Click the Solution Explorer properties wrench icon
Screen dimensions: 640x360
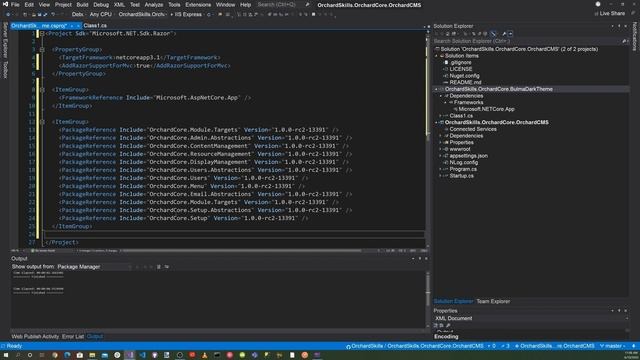click(x=504, y=34)
